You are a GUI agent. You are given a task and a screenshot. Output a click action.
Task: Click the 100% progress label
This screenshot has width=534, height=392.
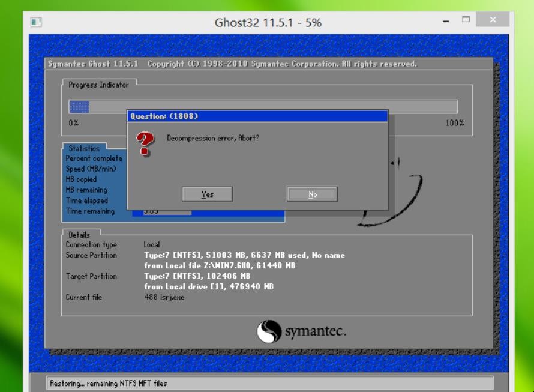455,122
